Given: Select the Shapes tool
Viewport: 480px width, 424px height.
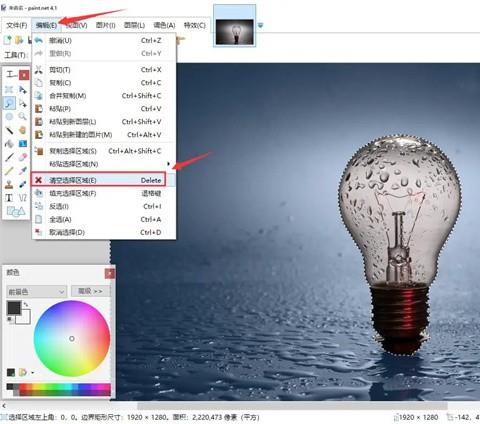Looking at the screenshot, I should pos(16,211).
